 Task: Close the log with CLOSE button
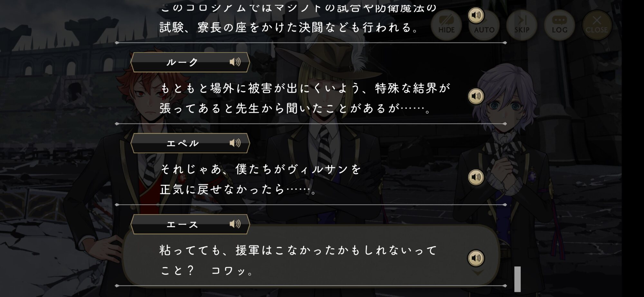(x=597, y=25)
